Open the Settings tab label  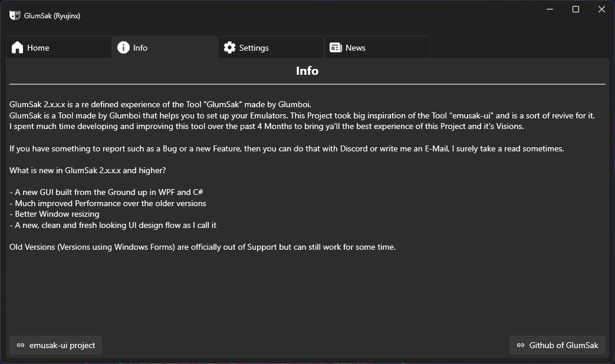(x=254, y=48)
